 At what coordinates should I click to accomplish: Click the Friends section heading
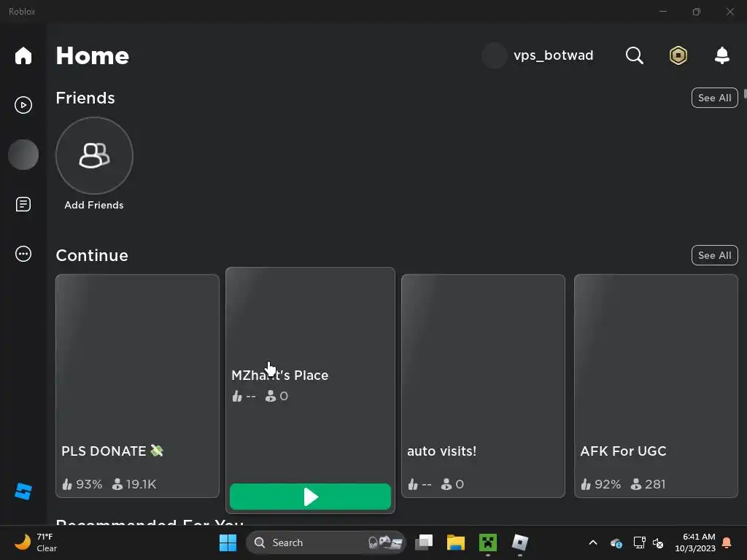pyautogui.click(x=85, y=98)
